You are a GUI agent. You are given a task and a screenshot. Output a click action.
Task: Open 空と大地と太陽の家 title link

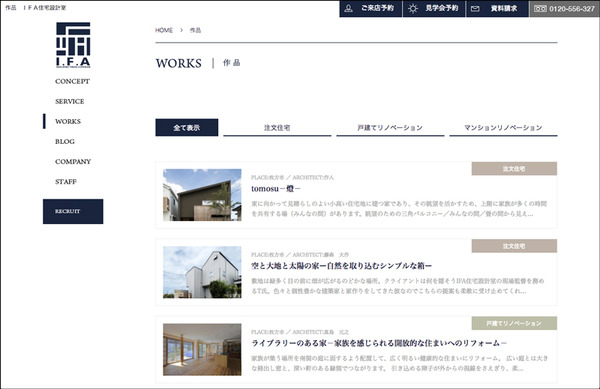tap(341, 265)
